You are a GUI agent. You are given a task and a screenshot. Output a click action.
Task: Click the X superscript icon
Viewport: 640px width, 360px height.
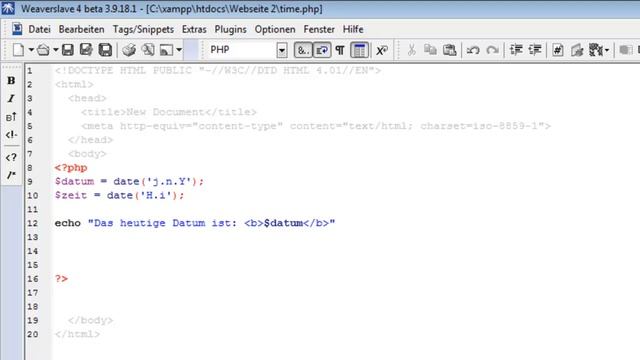(x=382, y=50)
